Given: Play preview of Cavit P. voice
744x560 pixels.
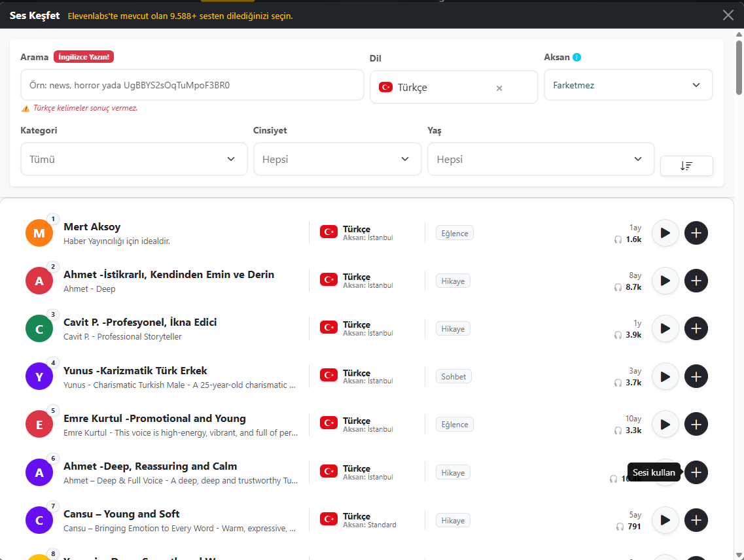Looking at the screenshot, I should 665,328.
